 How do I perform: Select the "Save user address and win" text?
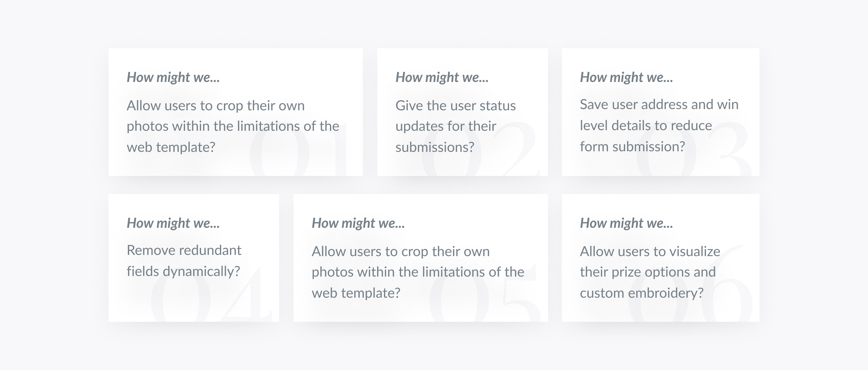click(659, 105)
